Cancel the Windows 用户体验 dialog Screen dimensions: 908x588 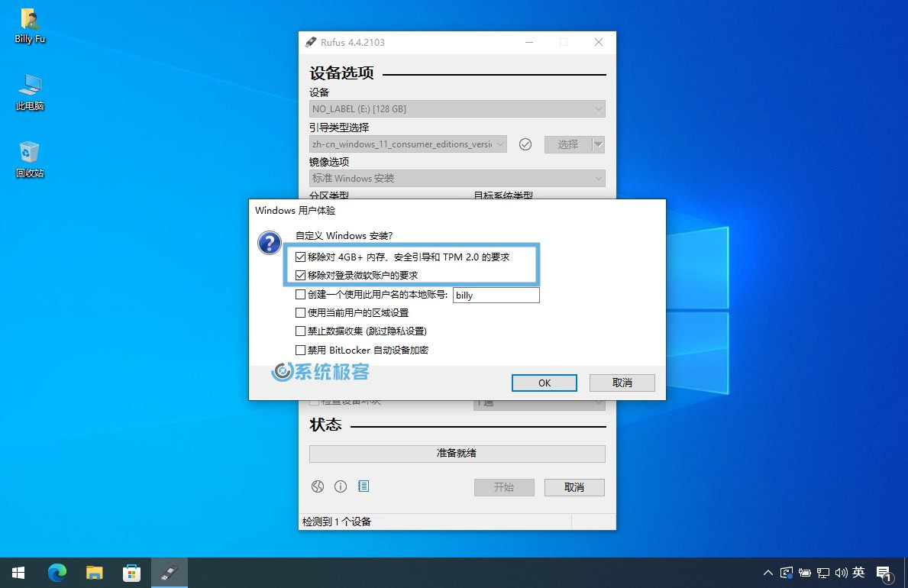click(x=622, y=383)
